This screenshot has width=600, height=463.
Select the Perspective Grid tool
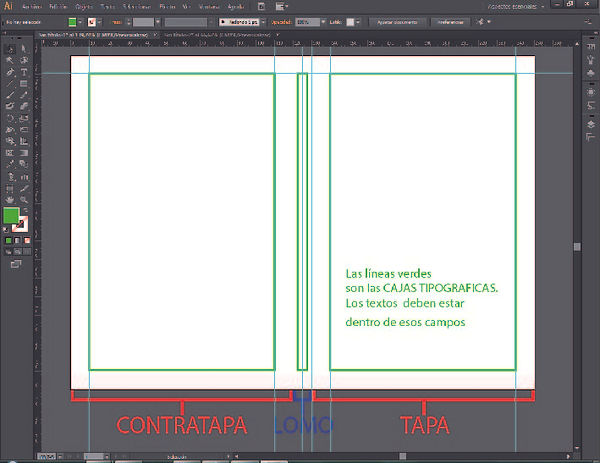24,141
